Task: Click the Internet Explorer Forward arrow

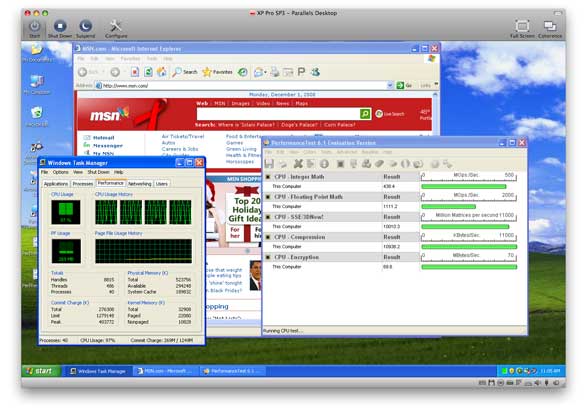Action: [x=115, y=72]
